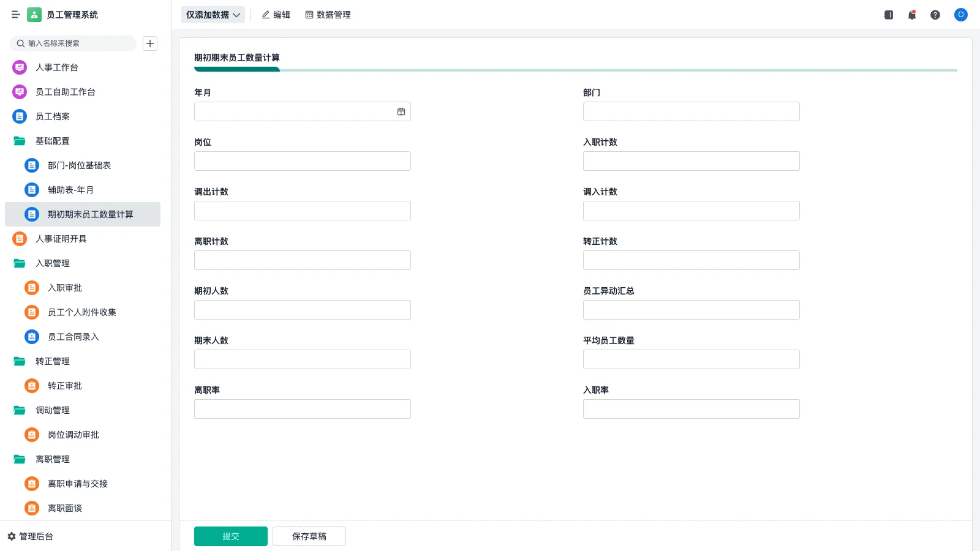Open the calendar picker in 年月 field
This screenshot has width=980, height=551.
point(401,111)
